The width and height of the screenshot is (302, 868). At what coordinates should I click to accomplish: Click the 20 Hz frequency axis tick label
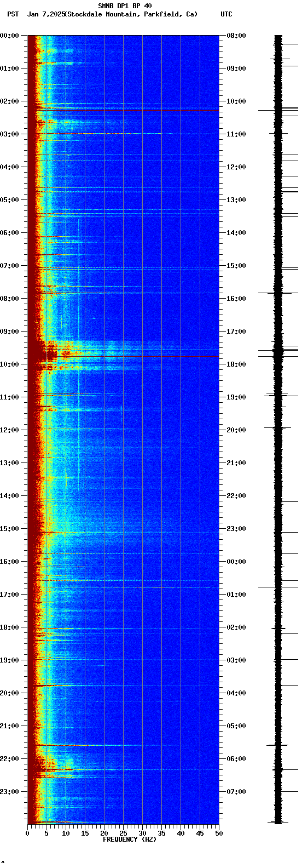coord(104,833)
